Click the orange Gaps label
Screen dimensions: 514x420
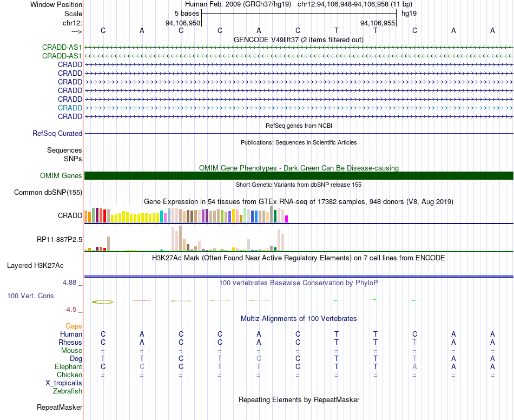[74, 326]
